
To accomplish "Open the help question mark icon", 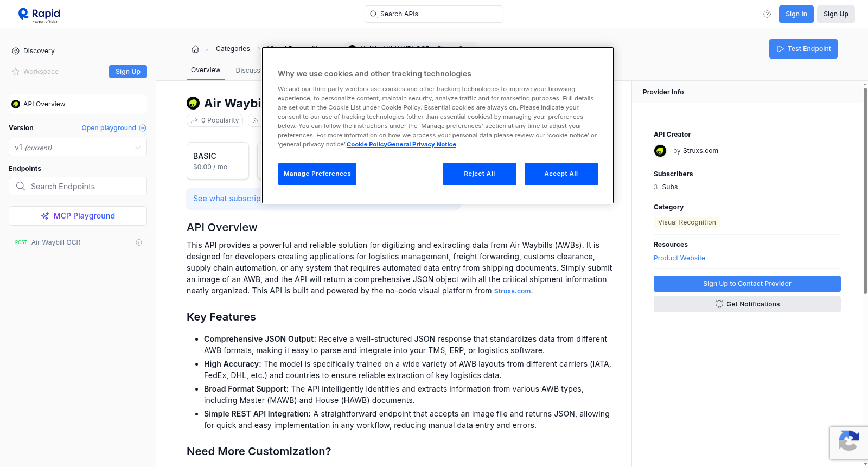I will pos(767,14).
